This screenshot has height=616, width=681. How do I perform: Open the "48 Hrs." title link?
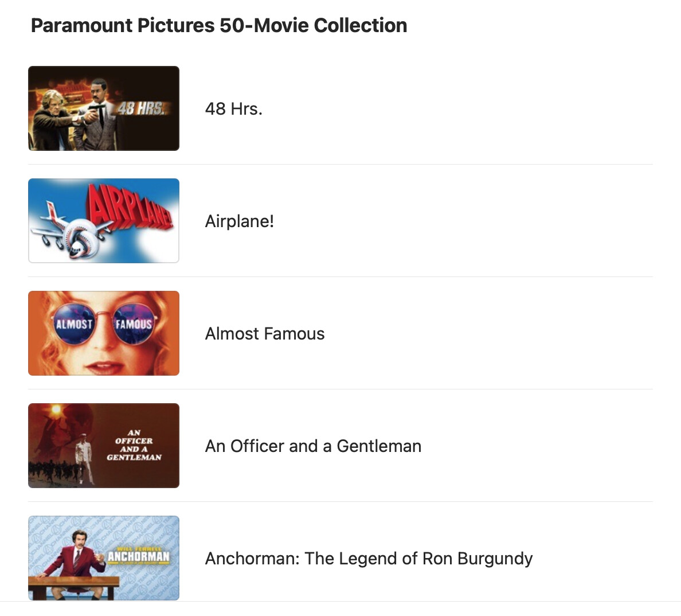tap(234, 109)
